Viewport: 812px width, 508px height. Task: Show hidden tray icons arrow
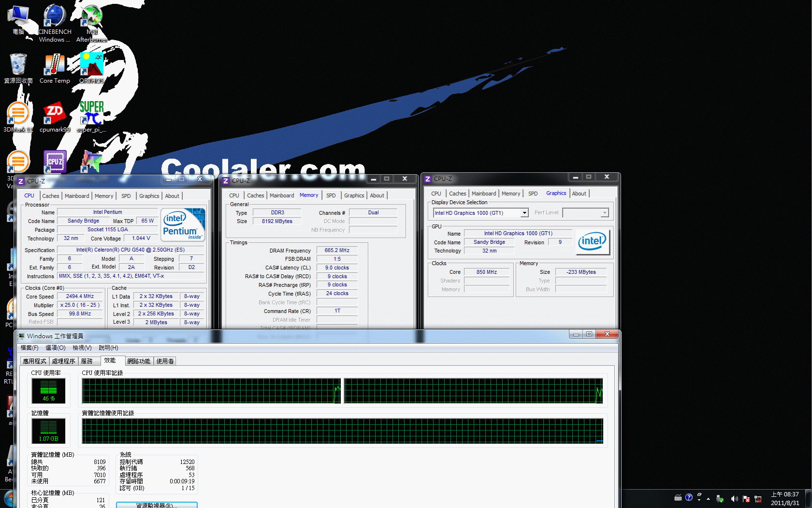pyautogui.click(x=708, y=499)
